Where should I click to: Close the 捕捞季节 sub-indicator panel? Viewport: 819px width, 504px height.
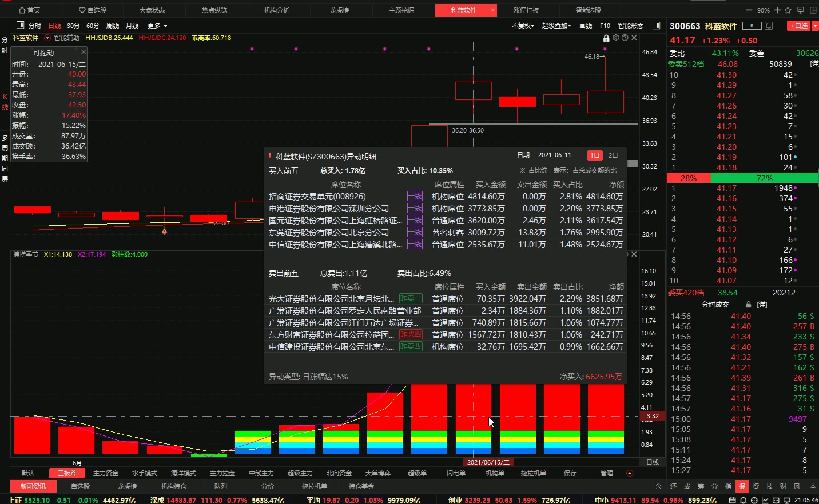coord(634,254)
